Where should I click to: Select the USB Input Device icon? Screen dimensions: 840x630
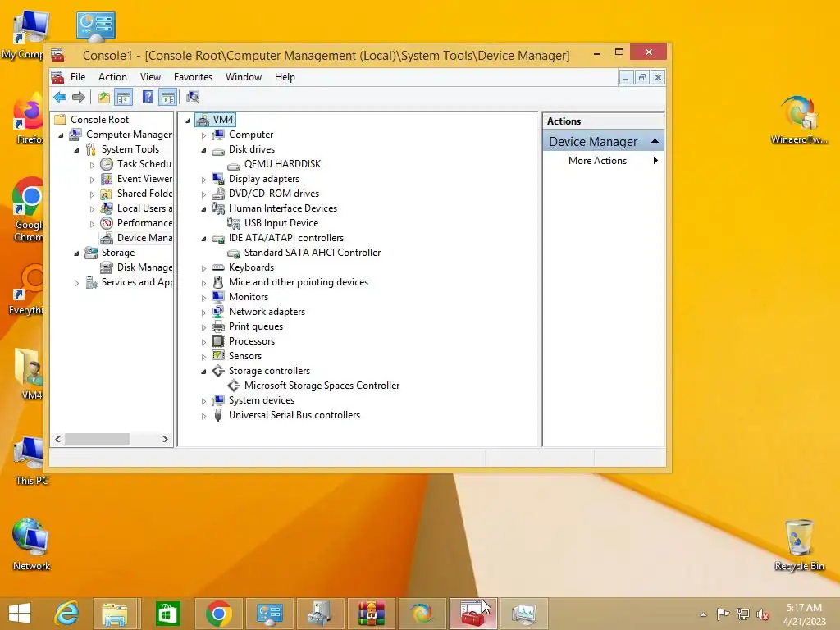[x=234, y=223]
